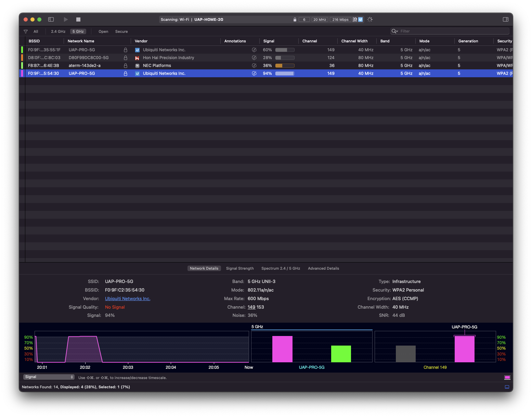Click 36% signal bar of aterm network
532x417 pixels.
tap(285, 66)
